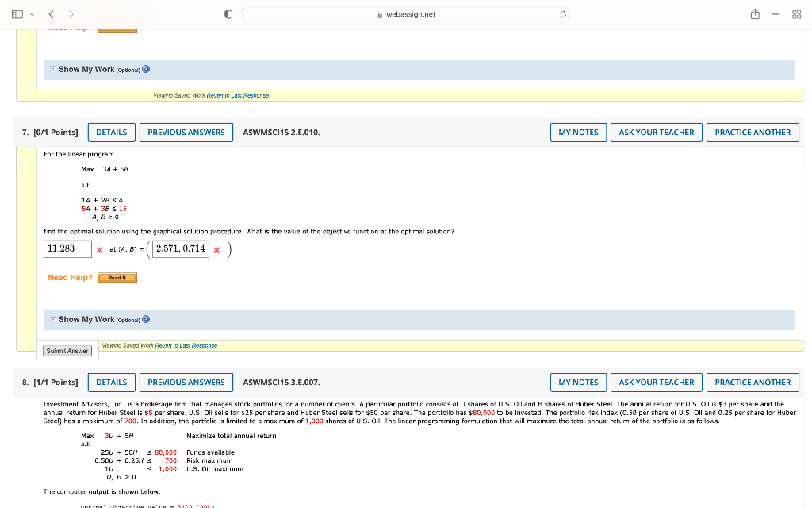
Task: Click the navigate back arrow
Action: tap(50, 13)
